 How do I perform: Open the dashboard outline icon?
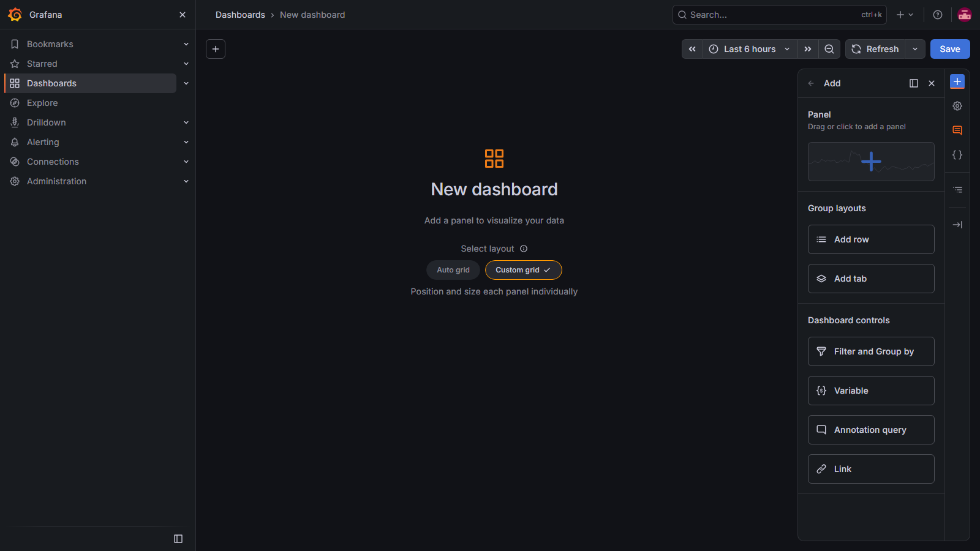point(958,190)
